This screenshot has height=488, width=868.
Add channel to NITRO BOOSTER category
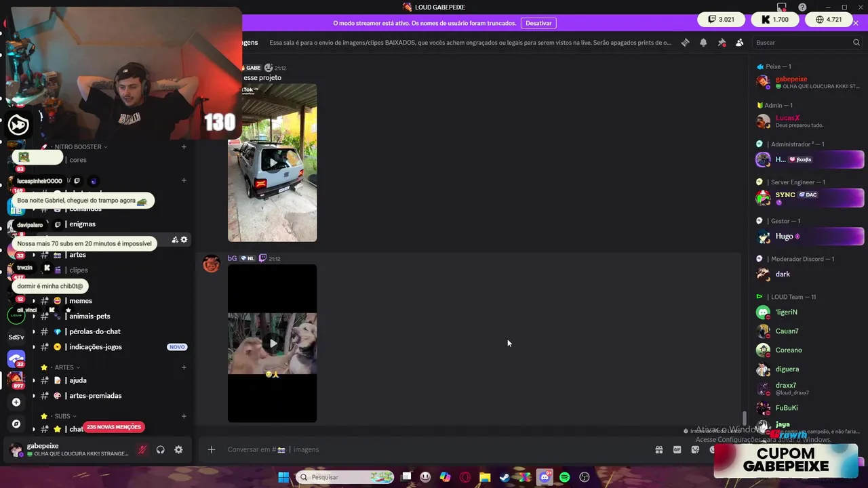184,146
